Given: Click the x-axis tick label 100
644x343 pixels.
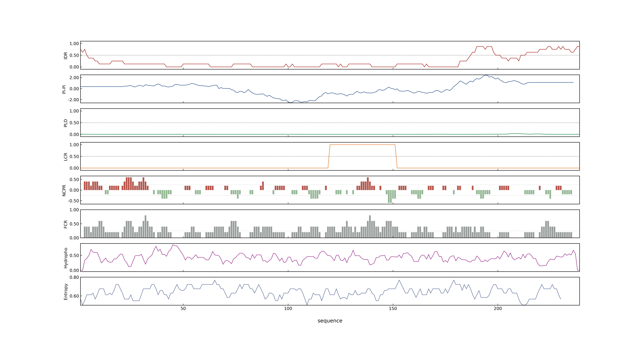Looking at the screenshot, I should 288,309.
